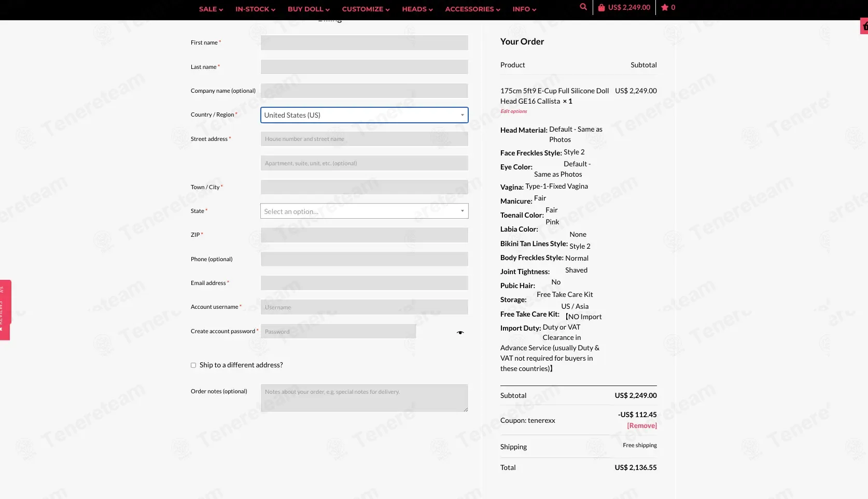
Task: Open the State select dropdown
Action: [364, 211]
